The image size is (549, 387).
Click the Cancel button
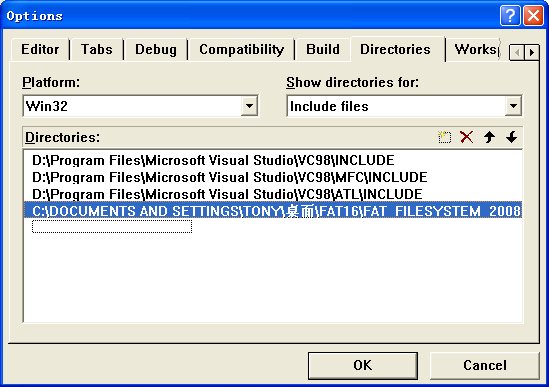pos(485,365)
